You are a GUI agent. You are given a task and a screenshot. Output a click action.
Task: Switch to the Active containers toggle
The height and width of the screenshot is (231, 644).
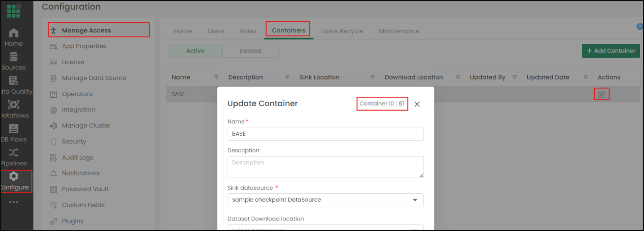point(195,51)
